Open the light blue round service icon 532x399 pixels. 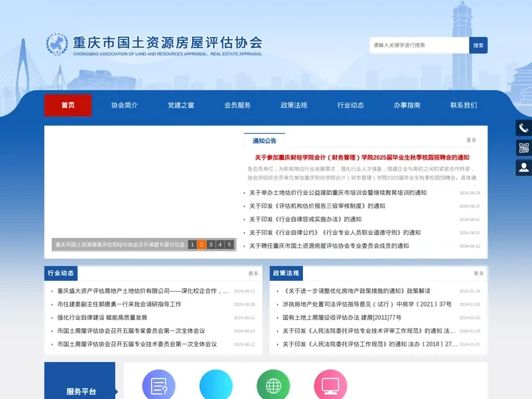[x=216, y=386]
